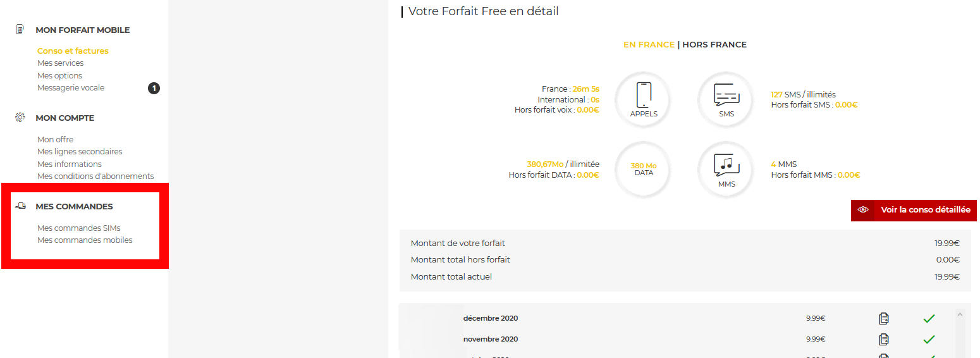Open the décembre 2020 invoice document icon
980x358 pixels.
884,318
